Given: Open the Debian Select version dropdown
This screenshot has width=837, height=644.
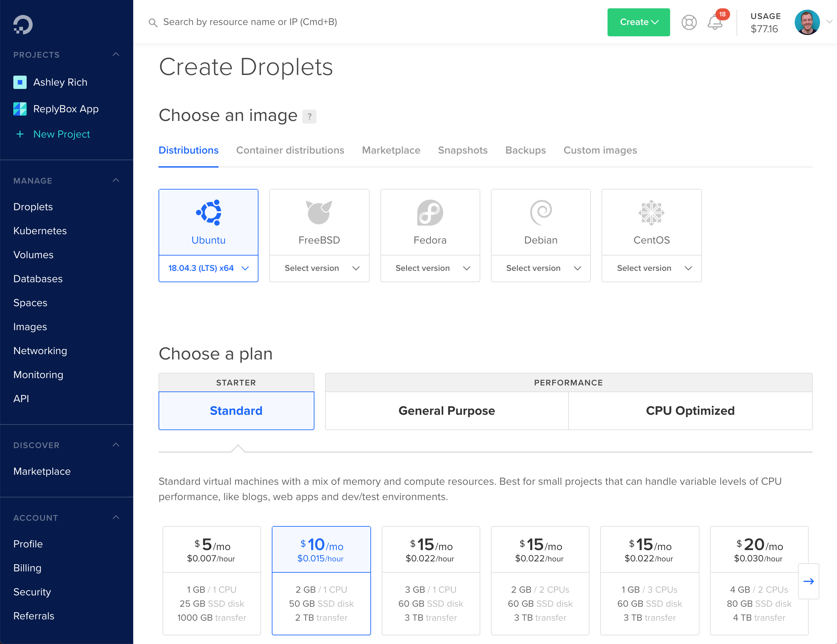Looking at the screenshot, I should pyautogui.click(x=541, y=268).
